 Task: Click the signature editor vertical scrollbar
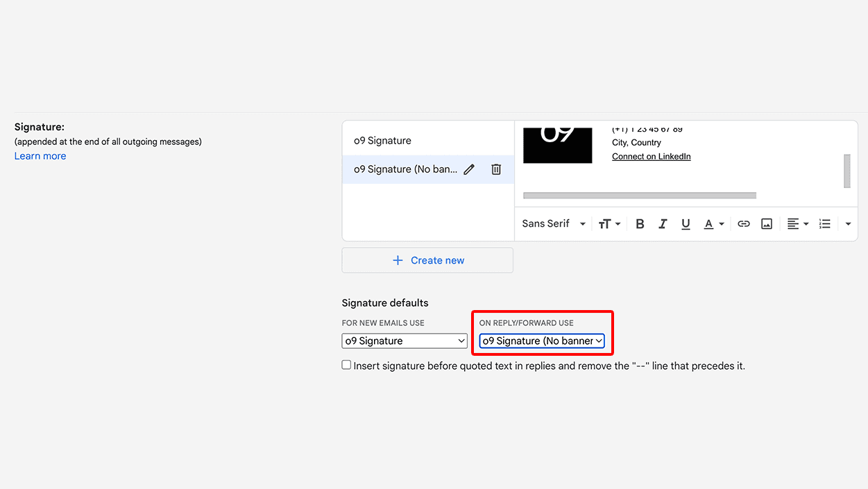(846, 171)
